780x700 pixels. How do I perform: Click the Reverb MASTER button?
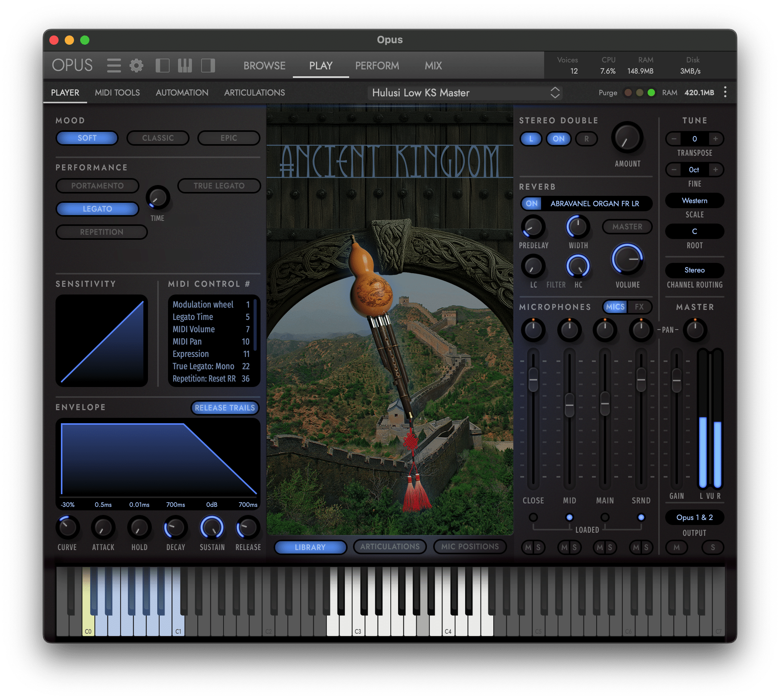[627, 227]
